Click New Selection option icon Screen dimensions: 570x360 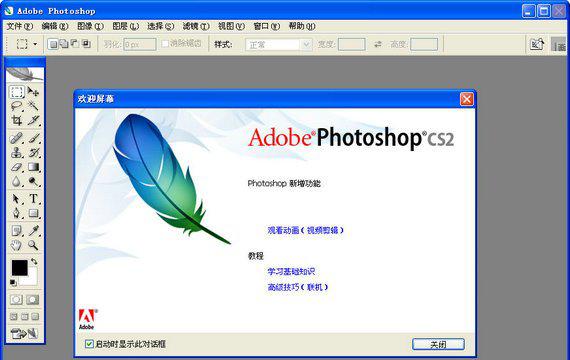pyautogui.click(x=53, y=44)
